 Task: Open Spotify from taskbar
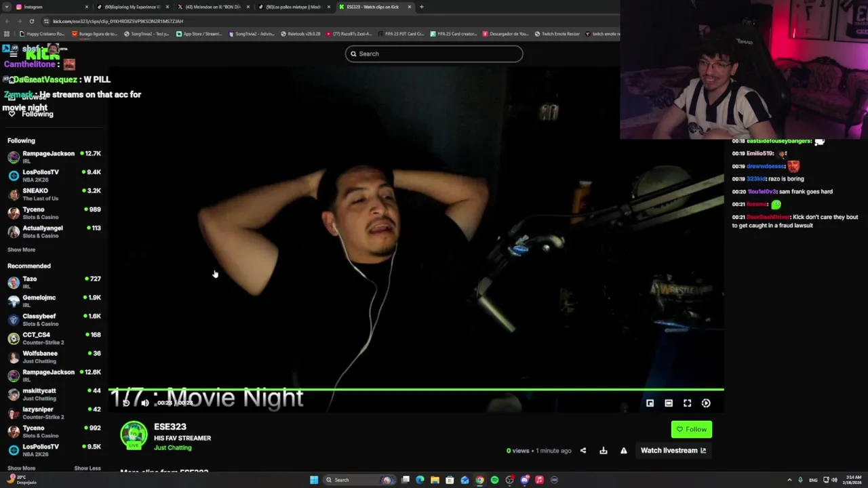pyautogui.click(x=494, y=480)
